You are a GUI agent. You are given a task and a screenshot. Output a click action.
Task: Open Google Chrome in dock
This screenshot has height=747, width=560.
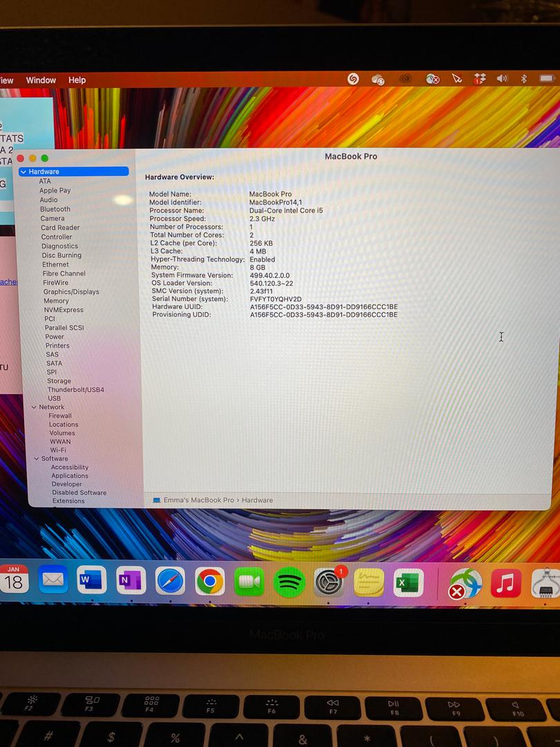pyautogui.click(x=209, y=582)
